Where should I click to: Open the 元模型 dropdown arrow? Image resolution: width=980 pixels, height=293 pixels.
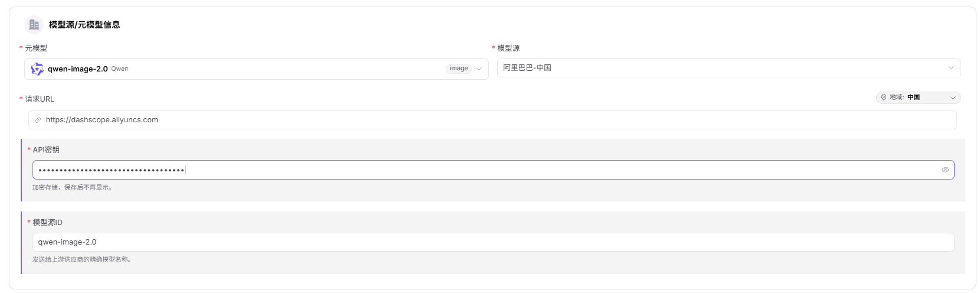click(479, 69)
